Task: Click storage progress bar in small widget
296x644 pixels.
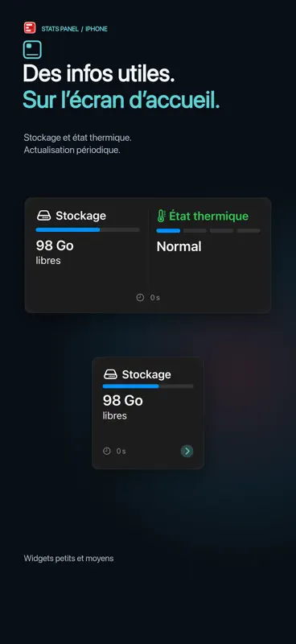Action: [148, 386]
